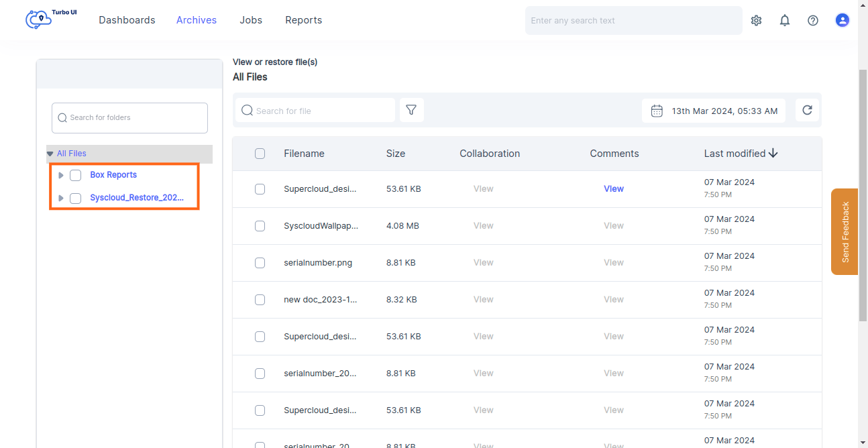Check the select-all checkbox in the header

pos(260,154)
